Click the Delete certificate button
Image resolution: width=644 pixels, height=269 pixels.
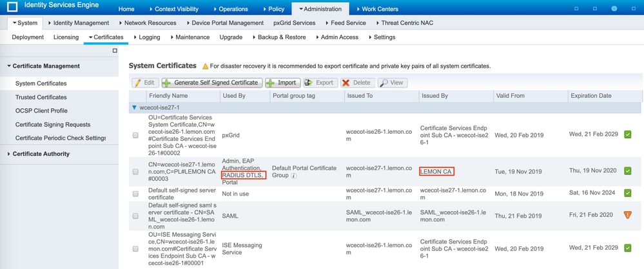coord(357,83)
